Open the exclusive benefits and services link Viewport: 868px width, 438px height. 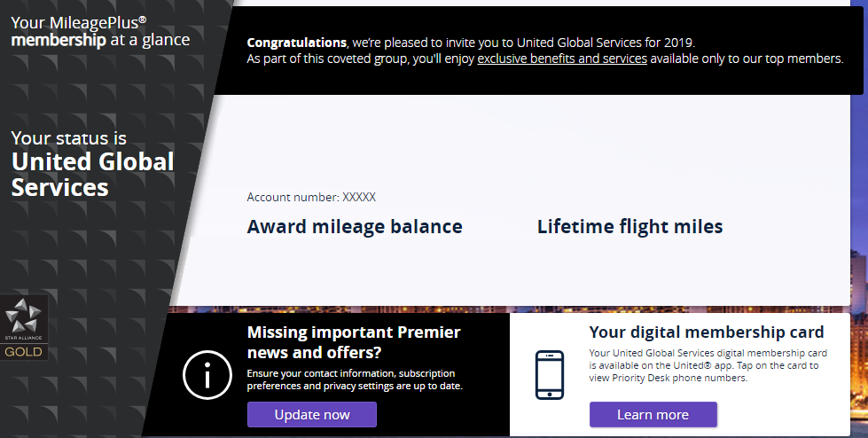(562, 59)
